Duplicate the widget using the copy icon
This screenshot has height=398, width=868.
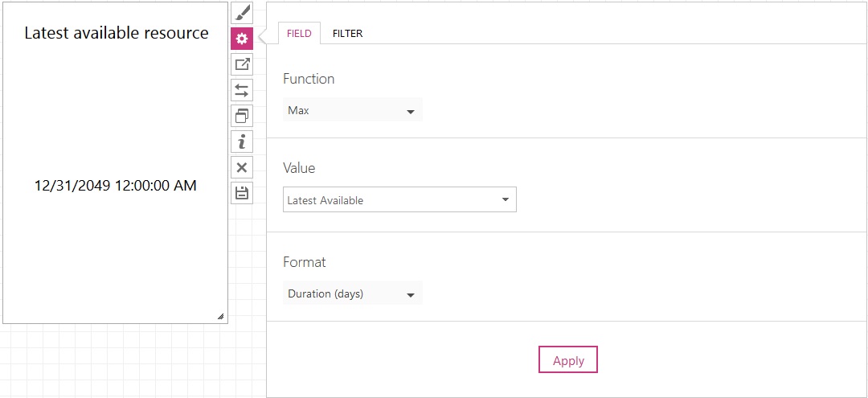tap(242, 116)
